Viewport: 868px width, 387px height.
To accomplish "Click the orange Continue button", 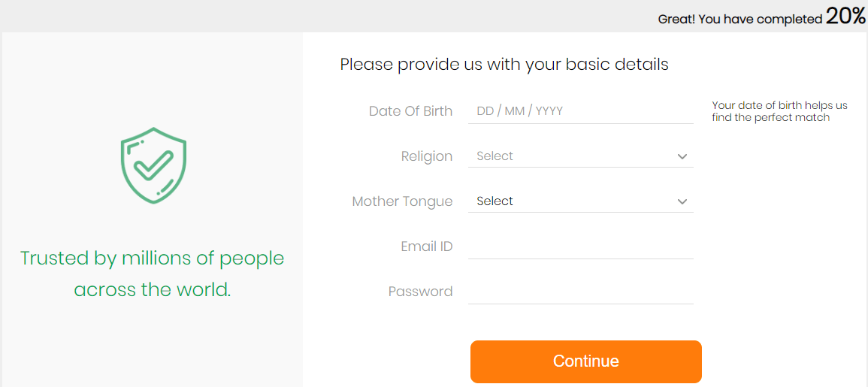I will point(585,361).
